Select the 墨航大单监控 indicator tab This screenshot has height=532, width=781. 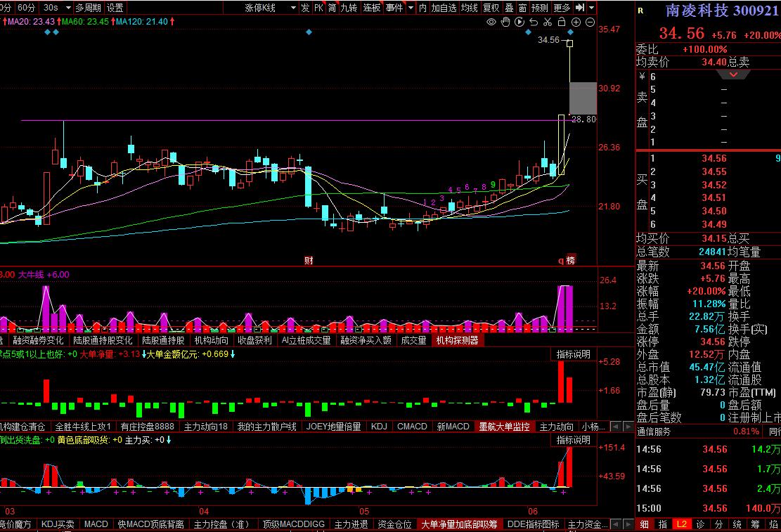coord(504,427)
